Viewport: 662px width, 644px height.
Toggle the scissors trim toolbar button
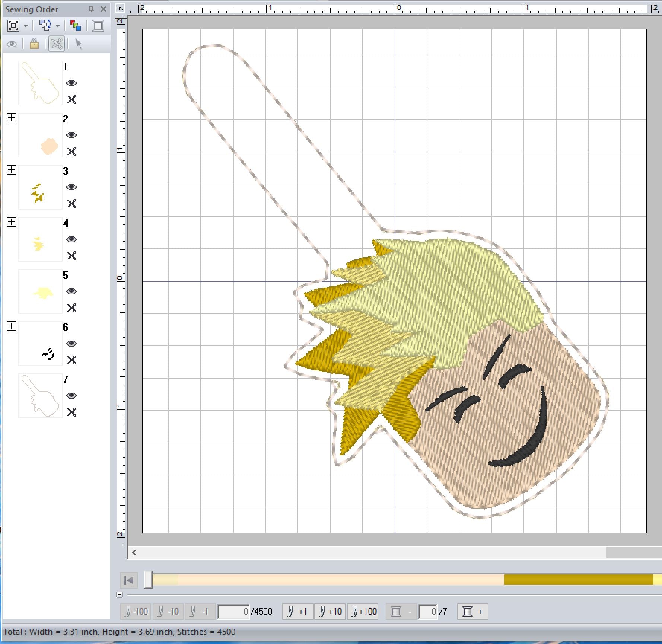click(x=57, y=44)
